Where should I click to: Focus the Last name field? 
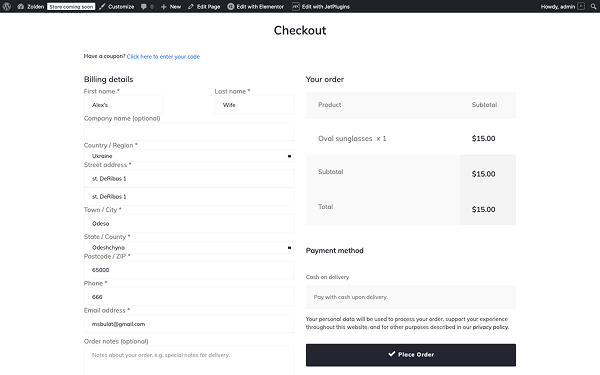[x=254, y=105]
